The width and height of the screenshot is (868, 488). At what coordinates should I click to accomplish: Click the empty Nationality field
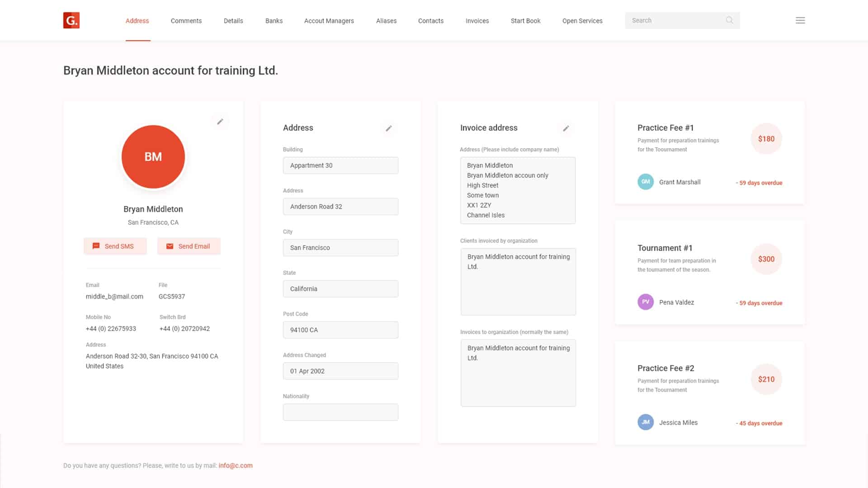click(340, 412)
